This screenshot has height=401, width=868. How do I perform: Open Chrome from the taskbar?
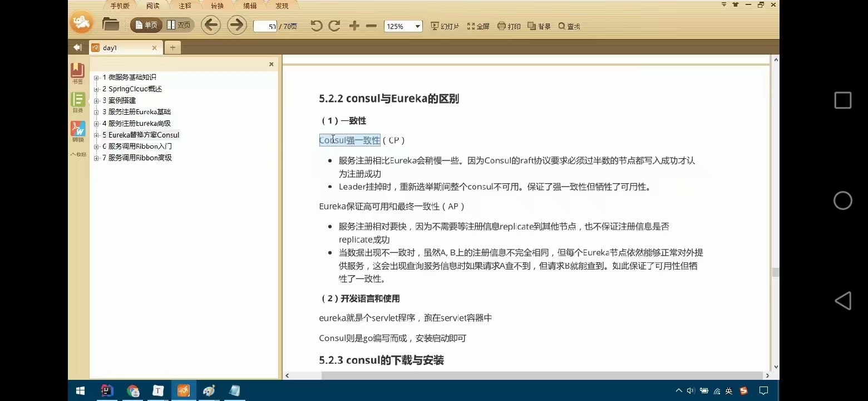[132, 391]
